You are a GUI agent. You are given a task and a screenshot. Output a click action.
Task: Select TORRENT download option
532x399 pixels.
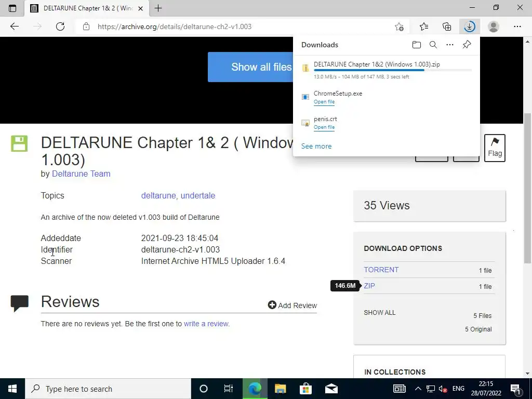(381, 270)
